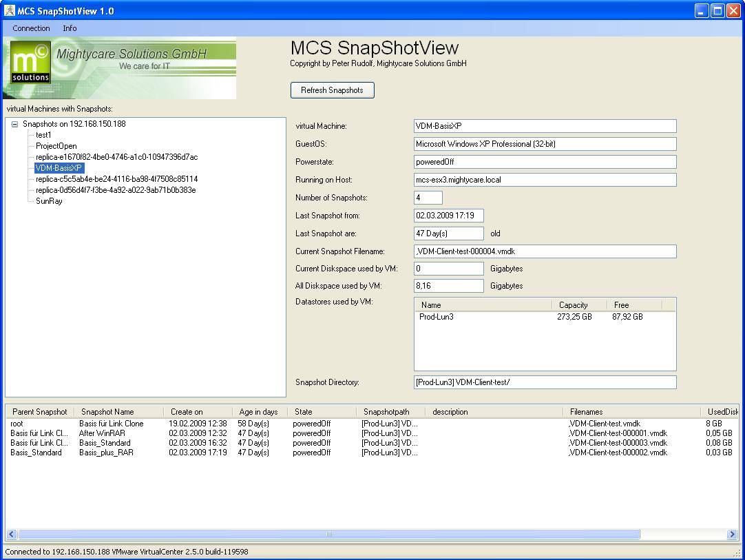Click the VDM-Client-test-000003.vmdk filename
The width and height of the screenshot is (745, 560).
(618, 443)
